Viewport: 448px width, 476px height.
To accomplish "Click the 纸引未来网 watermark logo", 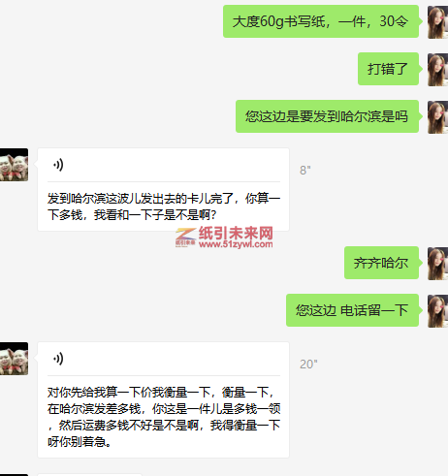I will click(224, 238).
